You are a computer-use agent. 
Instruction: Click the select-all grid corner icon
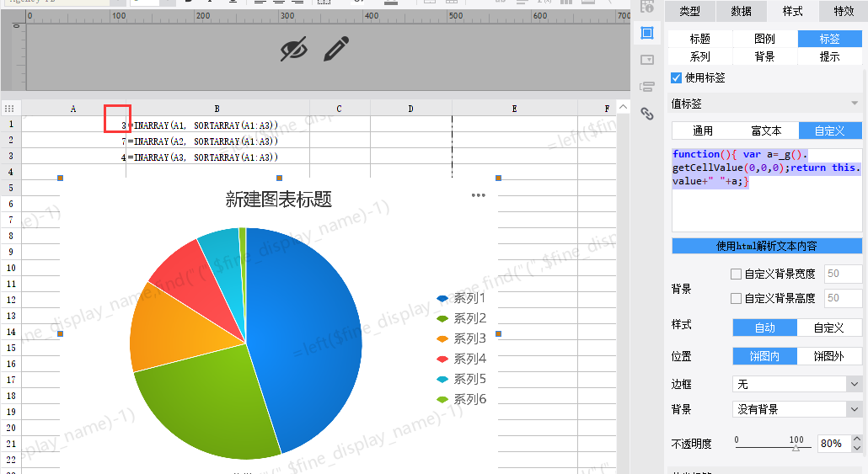point(9,109)
